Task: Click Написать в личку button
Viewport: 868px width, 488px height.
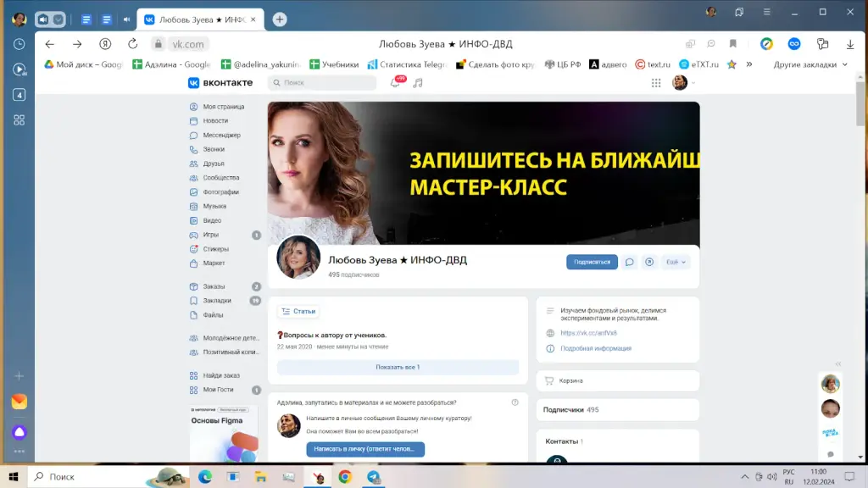Action: pos(365,449)
